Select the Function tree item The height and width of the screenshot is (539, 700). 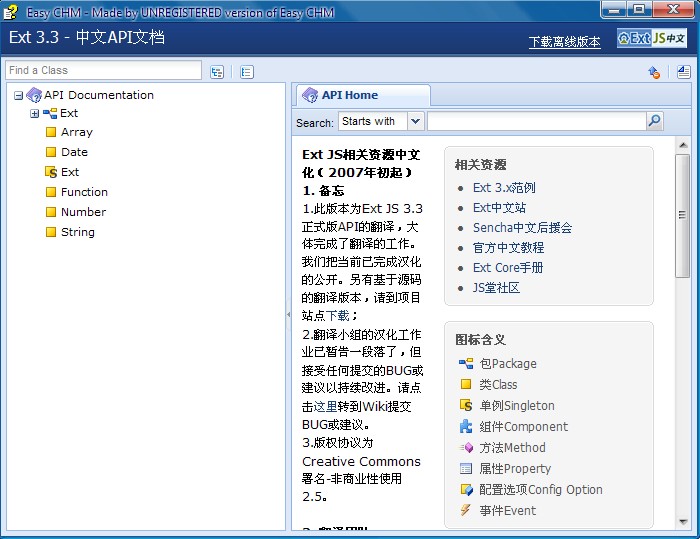[84, 192]
